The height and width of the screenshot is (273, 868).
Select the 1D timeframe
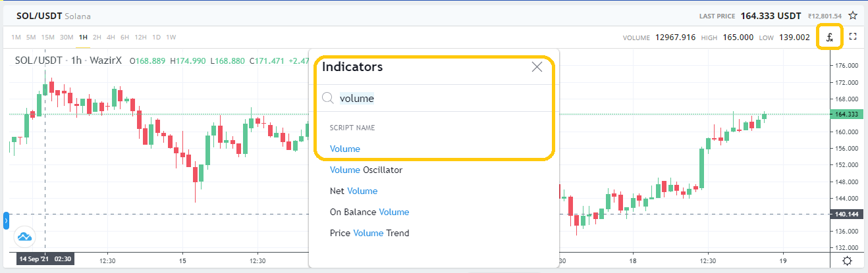pos(156,37)
